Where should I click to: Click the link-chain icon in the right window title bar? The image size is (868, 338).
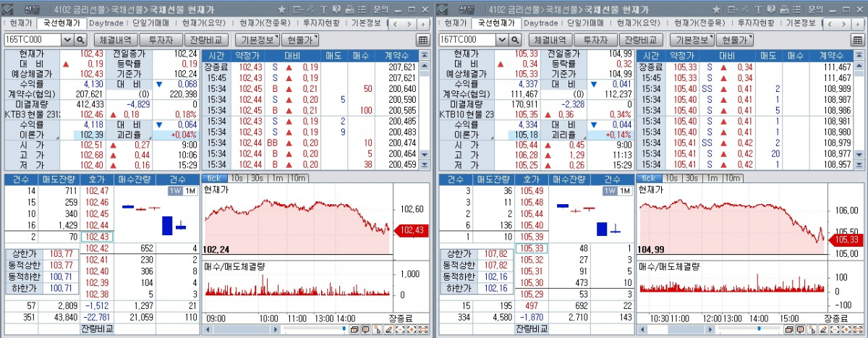point(745,9)
